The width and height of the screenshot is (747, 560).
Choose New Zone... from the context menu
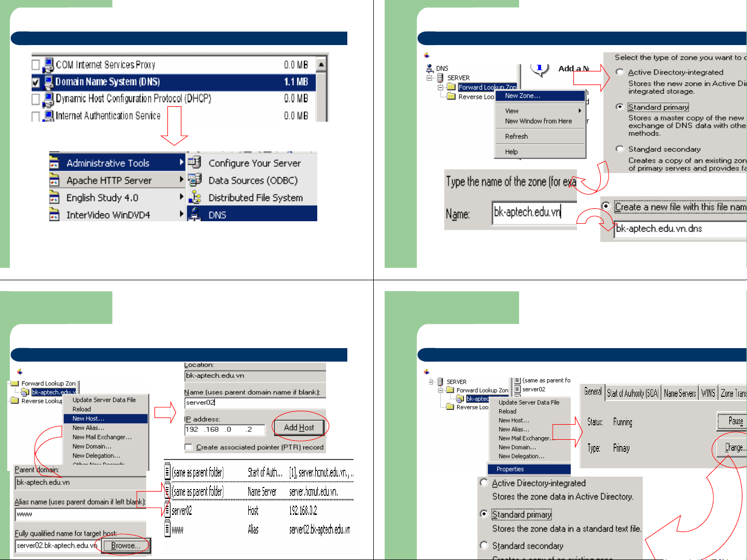coord(523,96)
